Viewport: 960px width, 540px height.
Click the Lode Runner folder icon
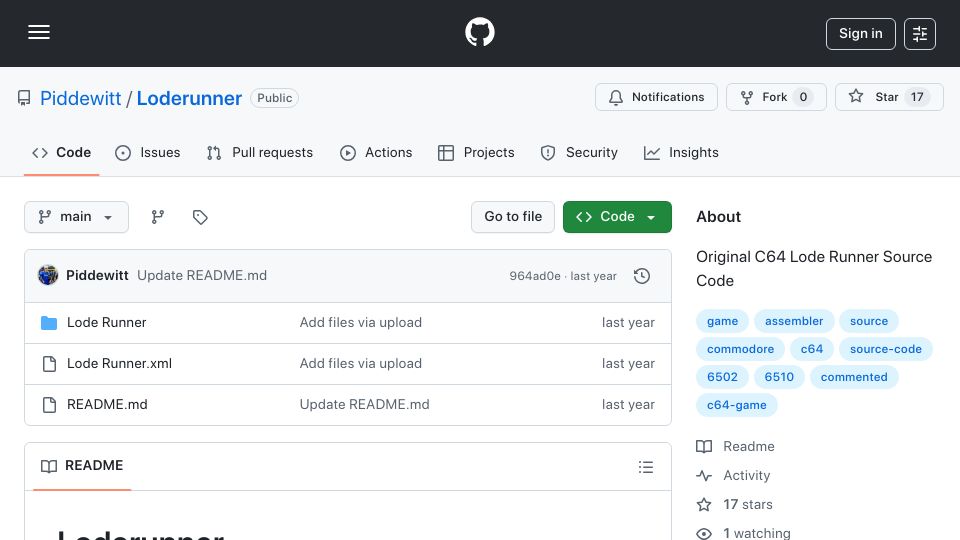49,323
